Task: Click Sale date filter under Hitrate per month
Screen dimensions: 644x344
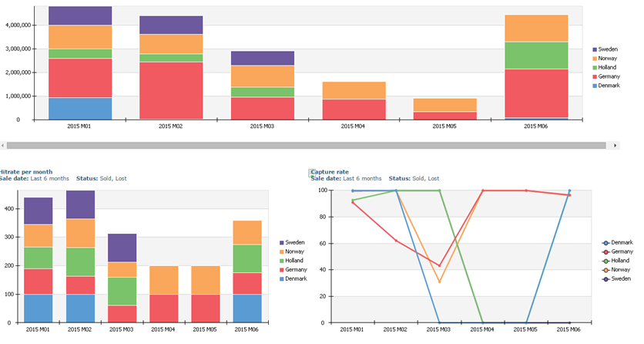Action: [x=35, y=178]
